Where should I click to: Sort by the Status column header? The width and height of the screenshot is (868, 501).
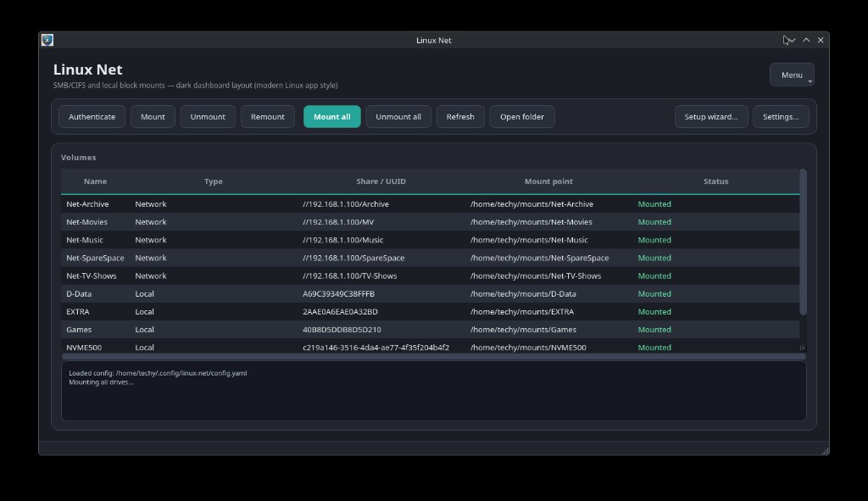coord(715,181)
